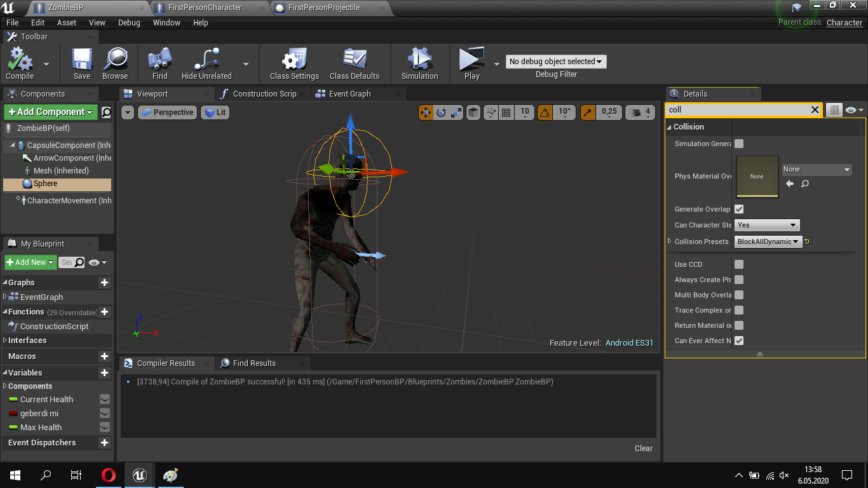The width and height of the screenshot is (868, 488).
Task: Select scale mode icon in viewport
Action: pyautogui.click(x=457, y=112)
